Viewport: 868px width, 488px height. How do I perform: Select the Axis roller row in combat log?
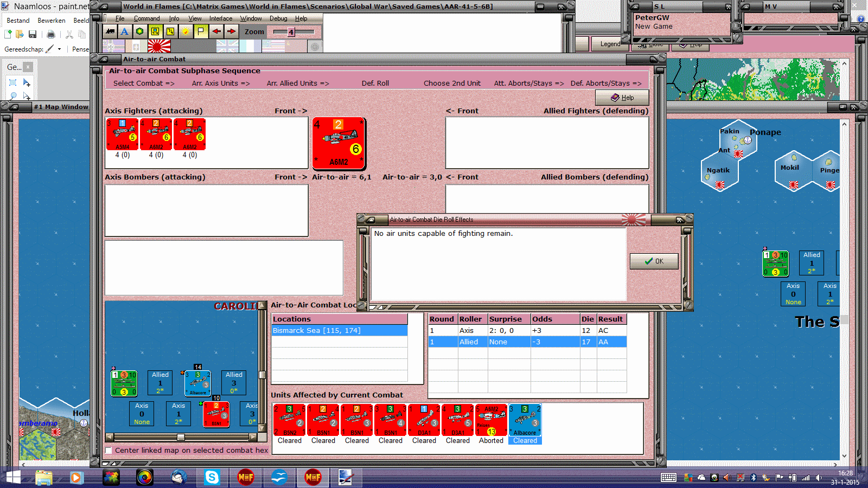[527, 330]
